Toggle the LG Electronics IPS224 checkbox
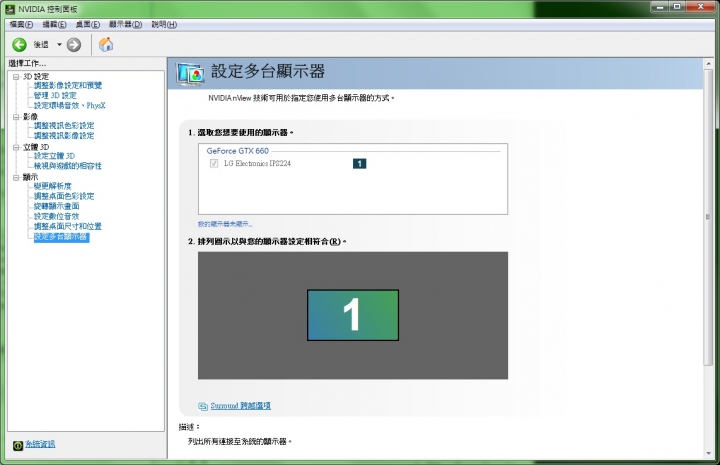 (x=214, y=163)
